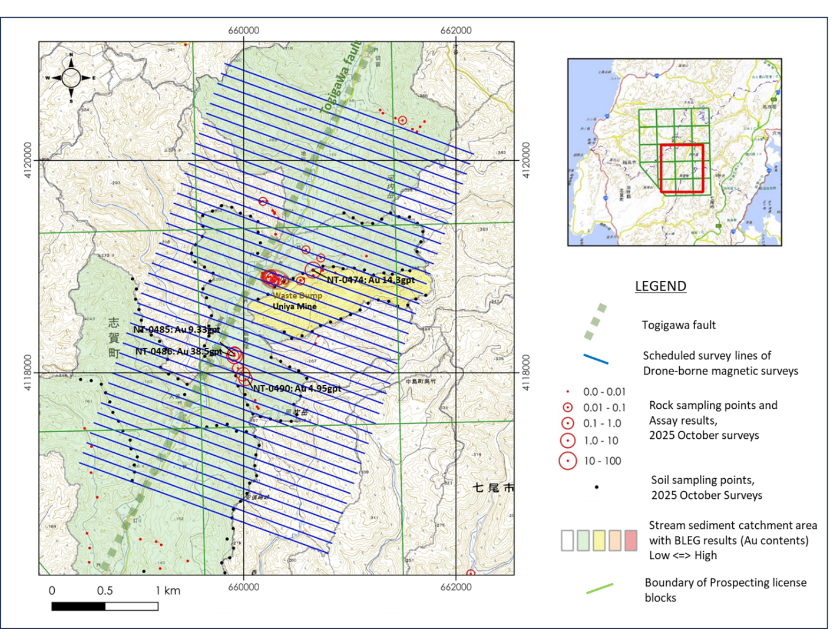Click the 0.01 - 0.1 legend circle symbol
The width and height of the screenshot is (840, 629).
tap(568, 408)
